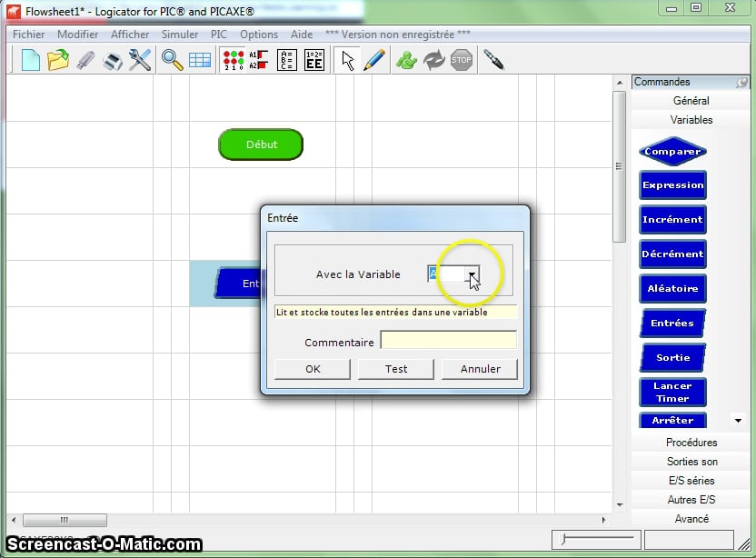Expand more commands with the small down arrow
The height and width of the screenshot is (558, 756).
[x=738, y=421]
